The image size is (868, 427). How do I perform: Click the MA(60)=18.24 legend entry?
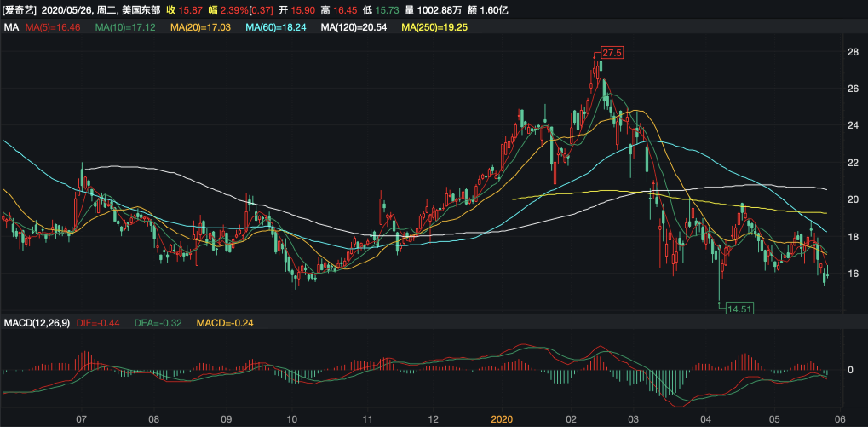click(277, 28)
